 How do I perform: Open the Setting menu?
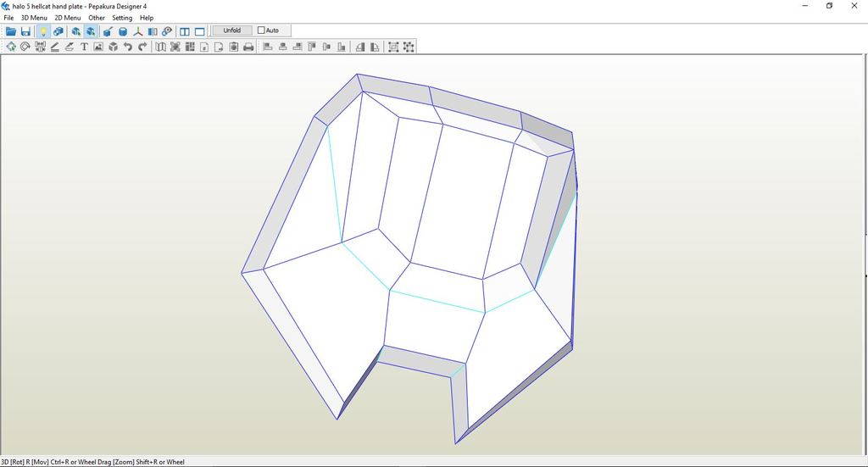[122, 18]
